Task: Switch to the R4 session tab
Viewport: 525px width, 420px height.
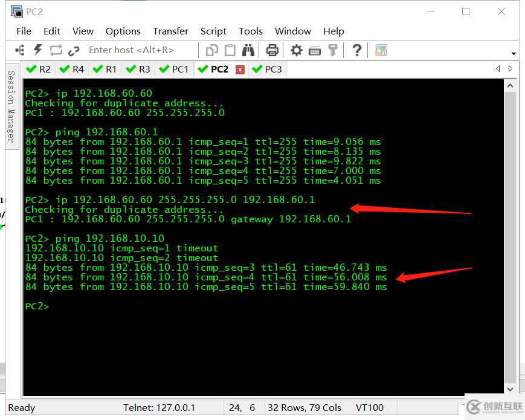Action: point(72,69)
